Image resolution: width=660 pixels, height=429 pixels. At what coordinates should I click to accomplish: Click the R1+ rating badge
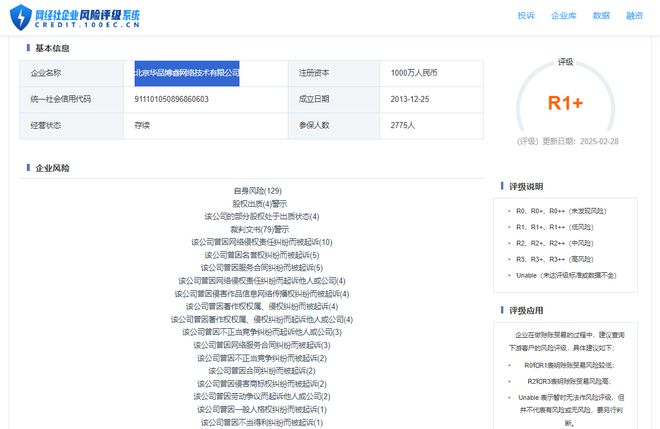(565, 103)
